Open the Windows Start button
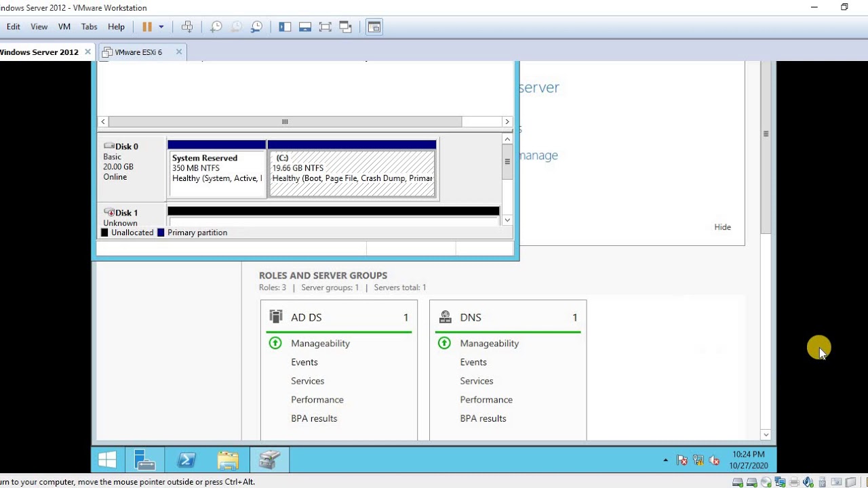 107,460
